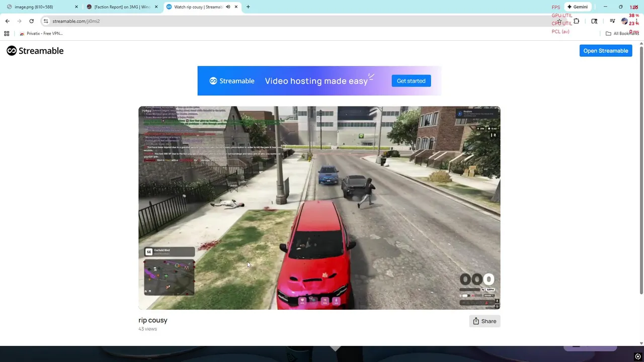The width and height of the screenshot is (644, 362).
Task: View site information icon in address bar
Action: coord(46,21)
